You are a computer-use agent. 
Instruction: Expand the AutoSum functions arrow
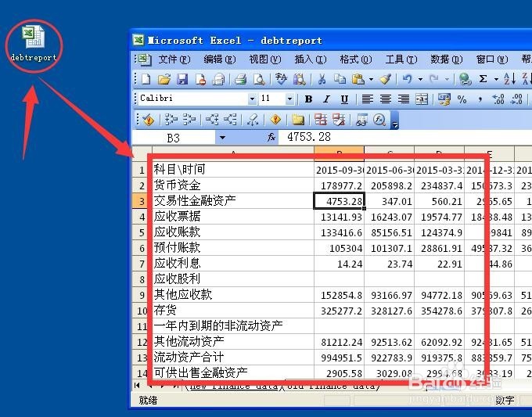coord(496,80)
